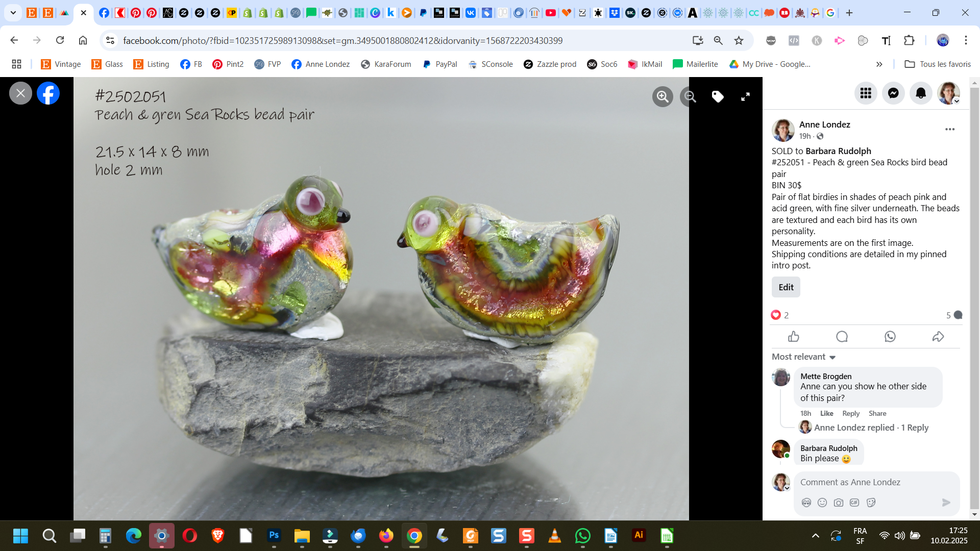
Task: Expand Most relevant comments sorting
Action: (803, 357)
